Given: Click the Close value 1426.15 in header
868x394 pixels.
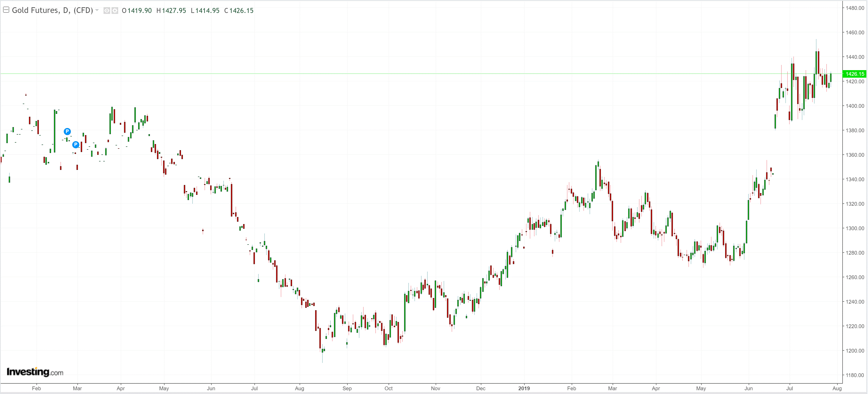Looking at the screenshot, I should tap(241, 11).
